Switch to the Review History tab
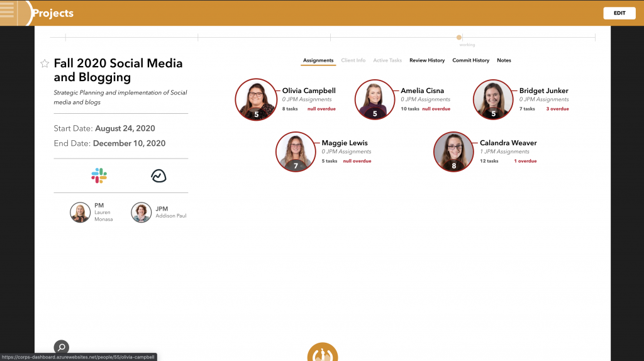644x361 pixels. [x=427, y=60]
